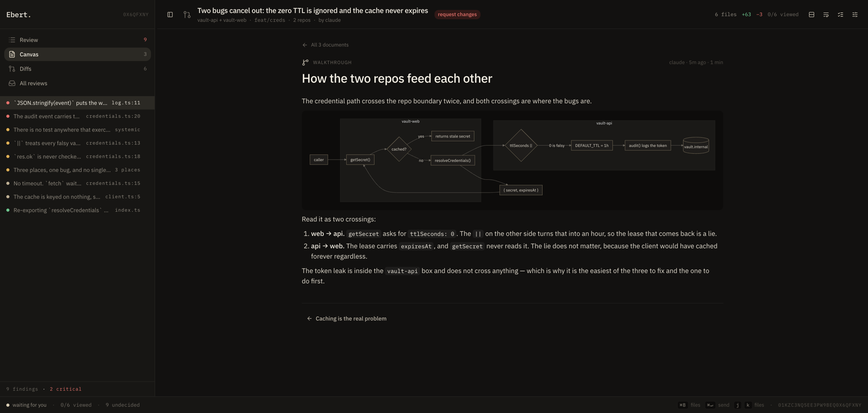Click the 'vault-api + vault-web' repo label
This screenshot has width=868, height=413.
pyautogui.click(x=222, y=20)
